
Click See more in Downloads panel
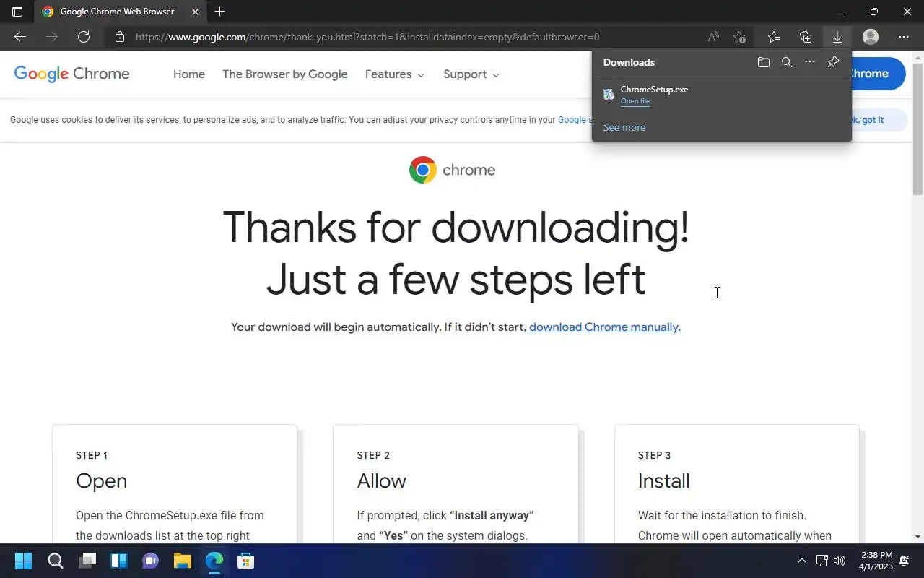coord(624,127)
